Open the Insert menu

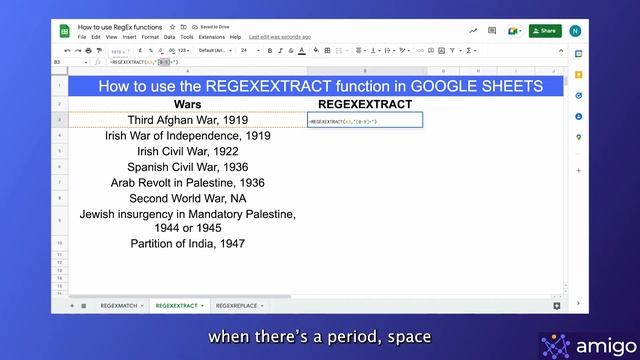tap(129, 37)
